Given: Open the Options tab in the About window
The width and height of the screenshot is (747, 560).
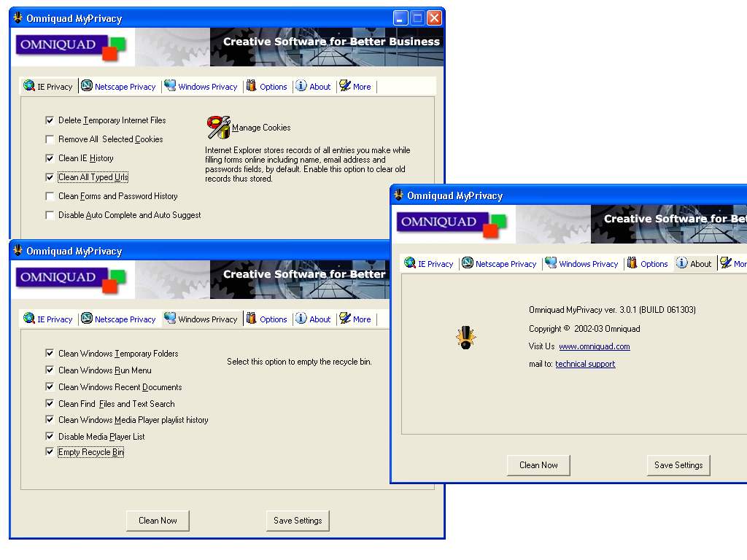Looking at the screenshot, I should pos(648,264).
